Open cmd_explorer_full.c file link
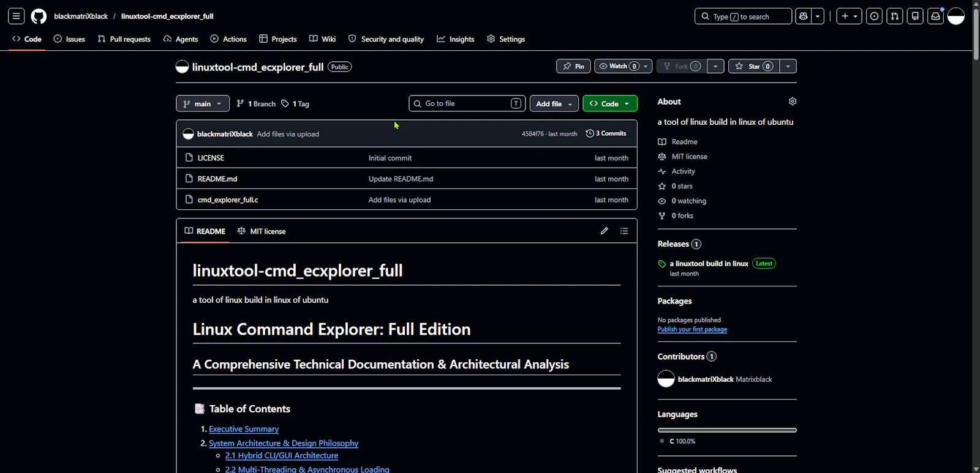The image size is (980, 473). (228, 199)
